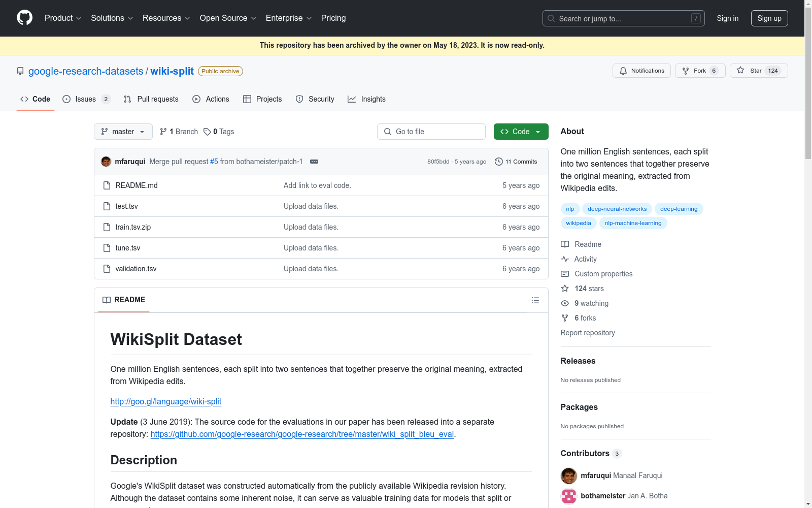Click the tune.tsv file icon

[107, 248]
